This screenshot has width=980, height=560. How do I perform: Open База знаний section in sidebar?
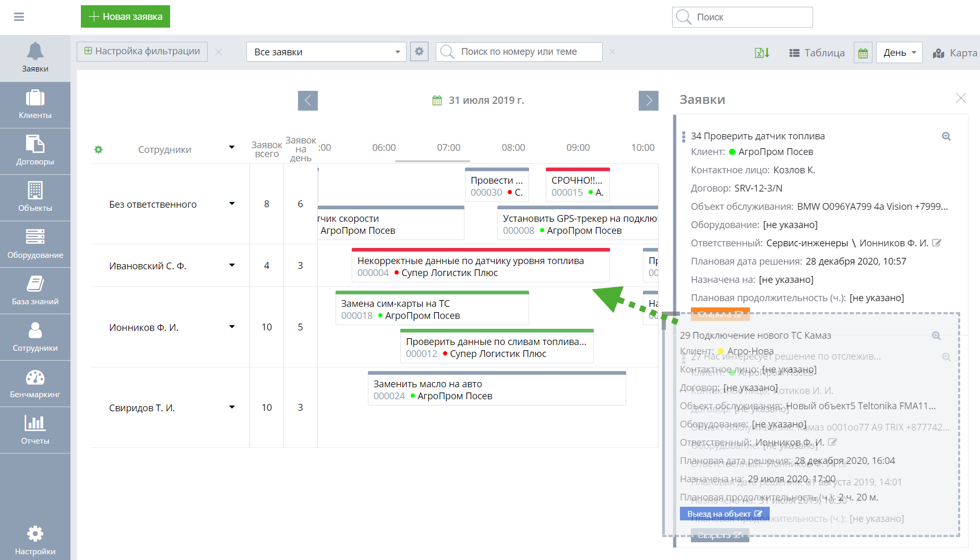[x=35, y=291]
